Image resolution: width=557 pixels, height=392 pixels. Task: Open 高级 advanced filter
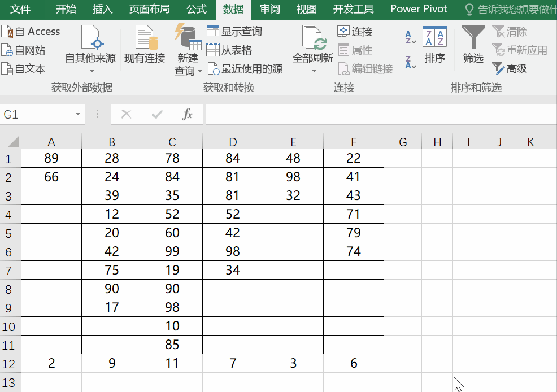tap(510, 68)
